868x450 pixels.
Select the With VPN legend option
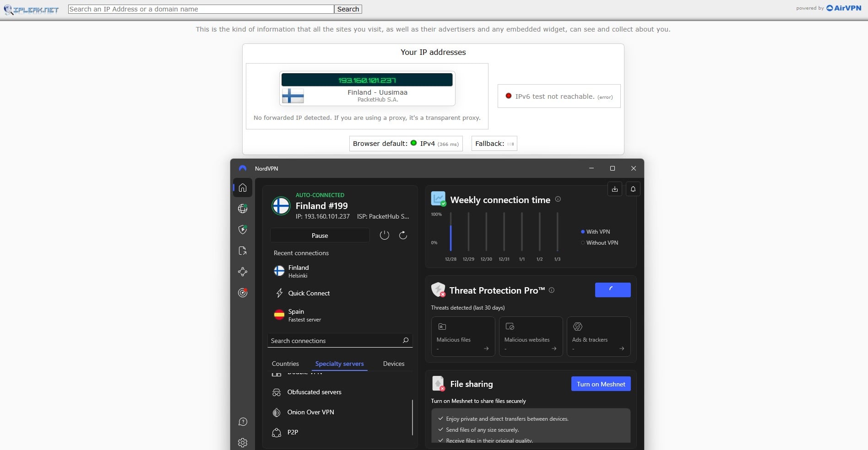coord(597,232)
